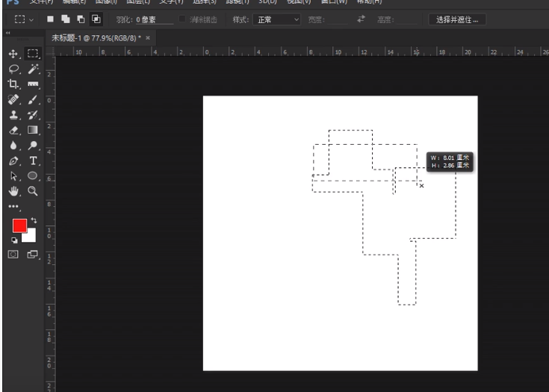
Task: Collapse the tools panel with double arrows
Action: click(x=8, y=34)
